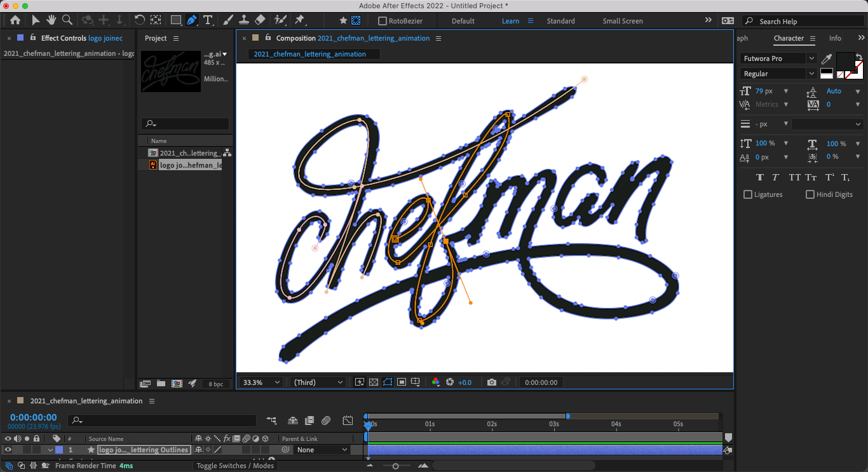
Task: Switch to the Standard workspace
Action: pyautogui.click(x=561, y=21)
